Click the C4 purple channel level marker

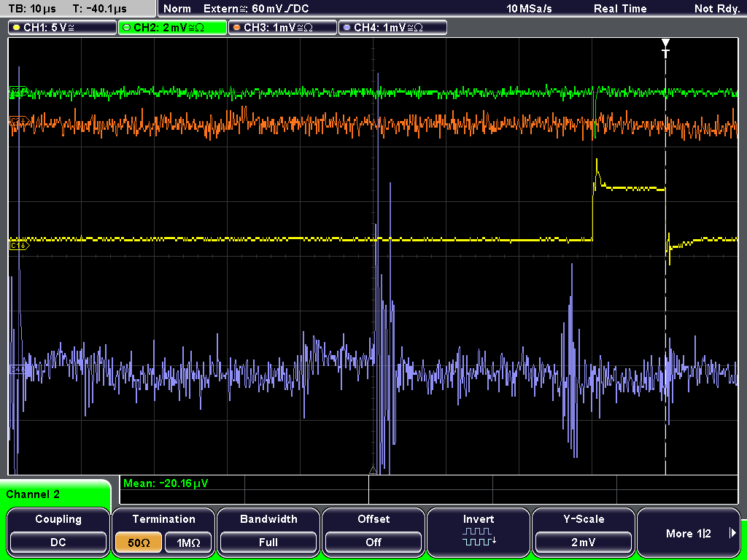click(18, 369)
